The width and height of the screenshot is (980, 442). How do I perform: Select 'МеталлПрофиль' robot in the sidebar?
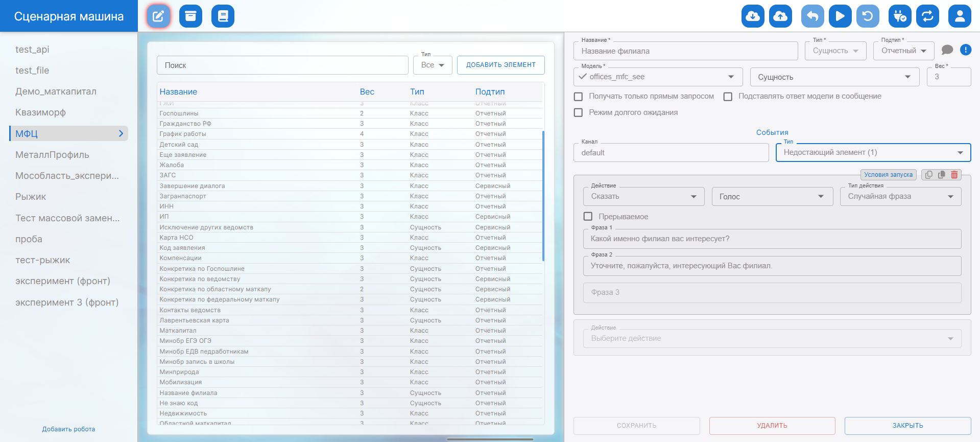click(x=52, y=155)
